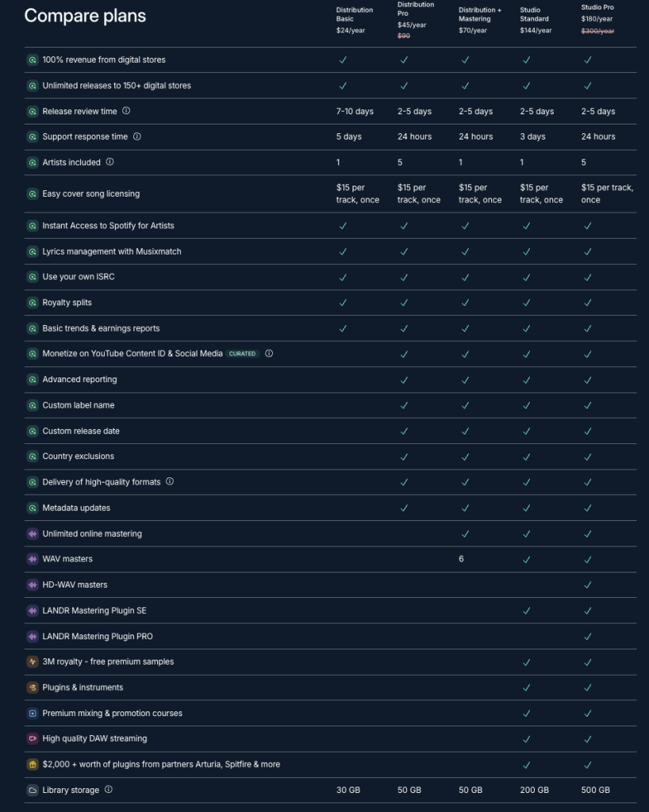Click the info icon beside Release review time
This screenshot has width=649, height=812.
tap(126, 111)
